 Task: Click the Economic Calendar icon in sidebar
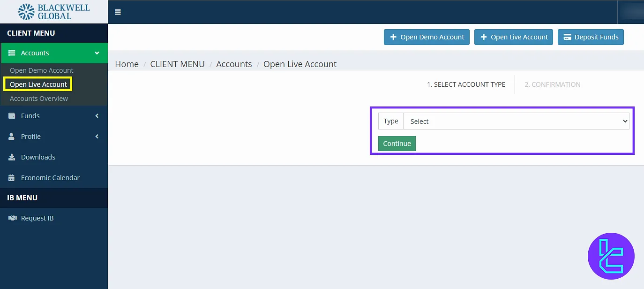[x=12, y=178]
